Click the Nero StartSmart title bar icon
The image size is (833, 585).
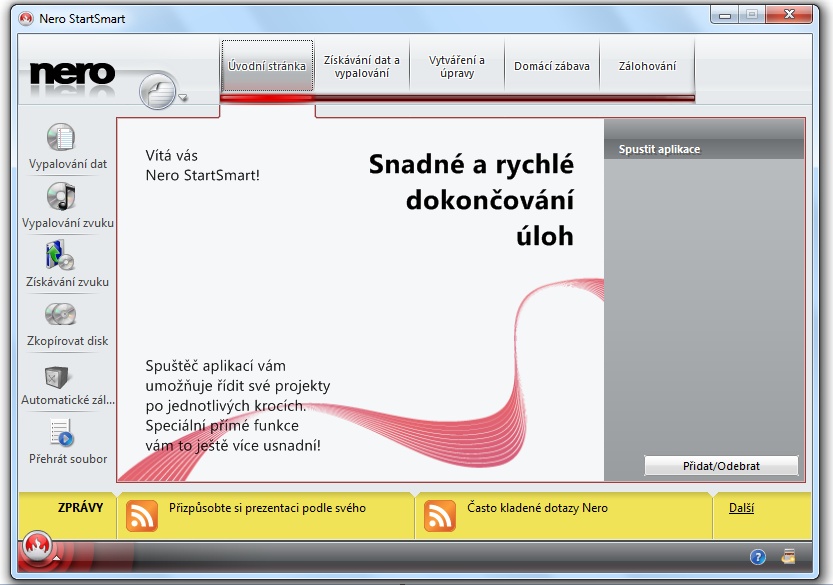pos(26,19)
